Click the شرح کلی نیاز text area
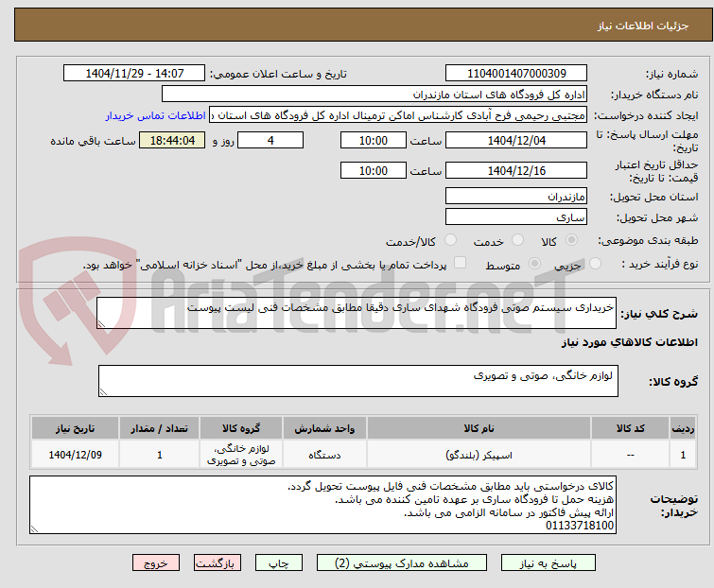Screen dimensions: 714x588 click(x=357, y=313)
